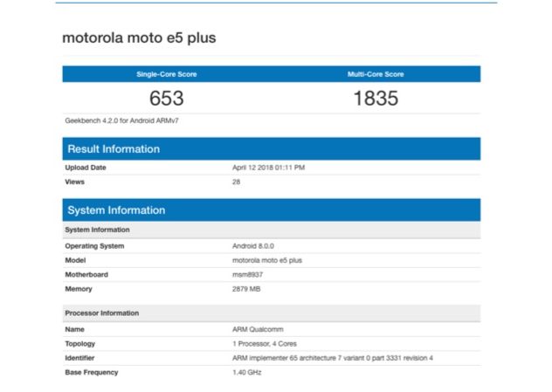Click the Views count value 28

coord(235,182)
